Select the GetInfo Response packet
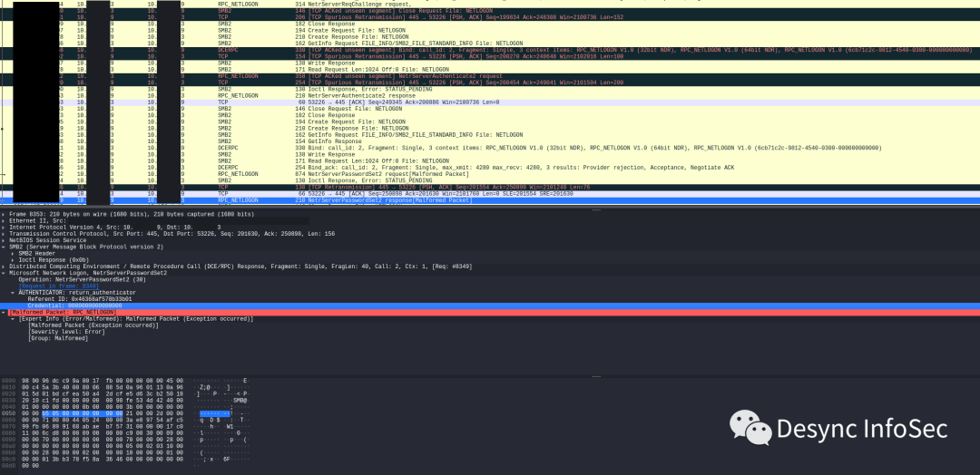The height and width of the screenshot is (475, 980). pyautogui.click(x=490, y=141)
